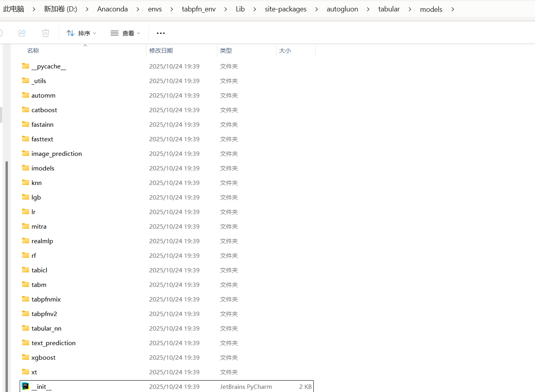535x392 pixels.
Task: Select the imodels folder icon
Action: [x=26, y=168]
